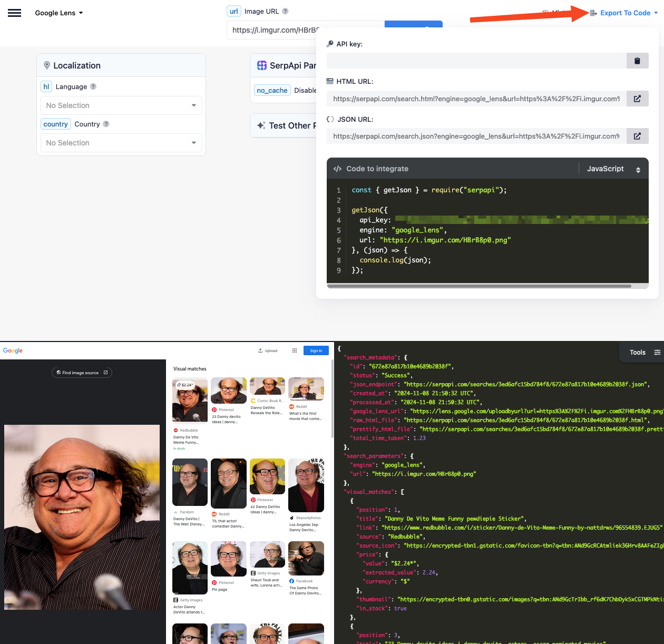Click the country parameter badge
Image resolution: width=664 pixels, height=644 pixels.
point(56,124)
